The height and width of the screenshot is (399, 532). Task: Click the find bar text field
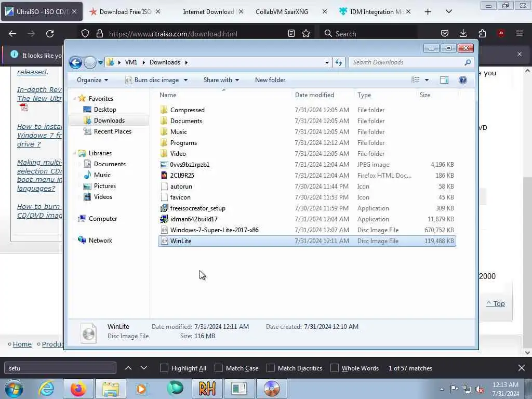pyautogui.click(x=60, y=368)
